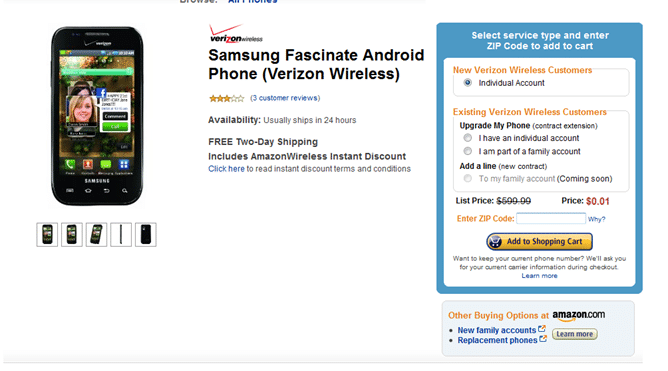Click the shopping cart icon on the button
Screen dimensions: 668x371
[x=495, y=242]
